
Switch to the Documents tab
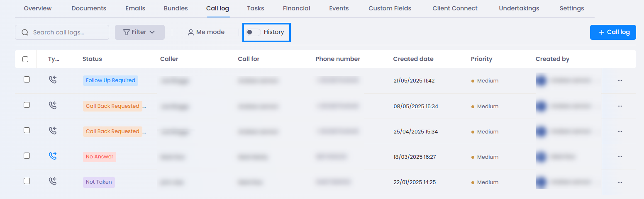[x=89, y=8]
